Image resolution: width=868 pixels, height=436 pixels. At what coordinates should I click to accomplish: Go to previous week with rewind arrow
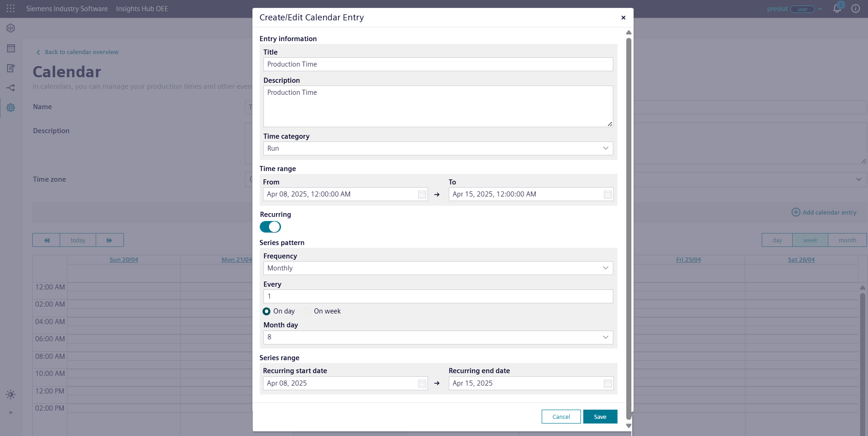pos(46,240)
